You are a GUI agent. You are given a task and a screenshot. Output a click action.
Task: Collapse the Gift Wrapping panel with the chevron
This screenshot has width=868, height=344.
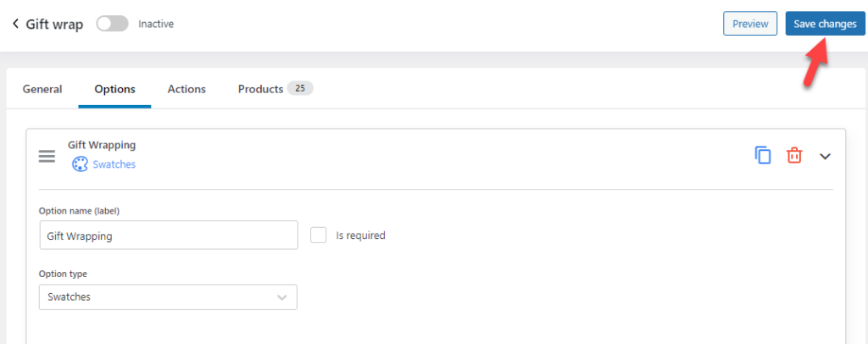pos(825,157)
